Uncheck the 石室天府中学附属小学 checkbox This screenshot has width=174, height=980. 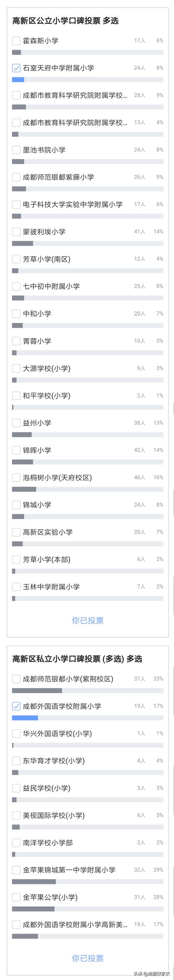16,68
